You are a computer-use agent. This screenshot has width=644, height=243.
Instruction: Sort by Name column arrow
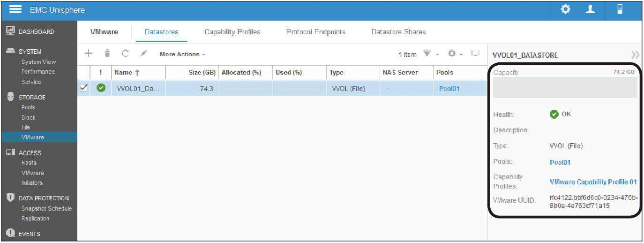(x=137, y=73)
